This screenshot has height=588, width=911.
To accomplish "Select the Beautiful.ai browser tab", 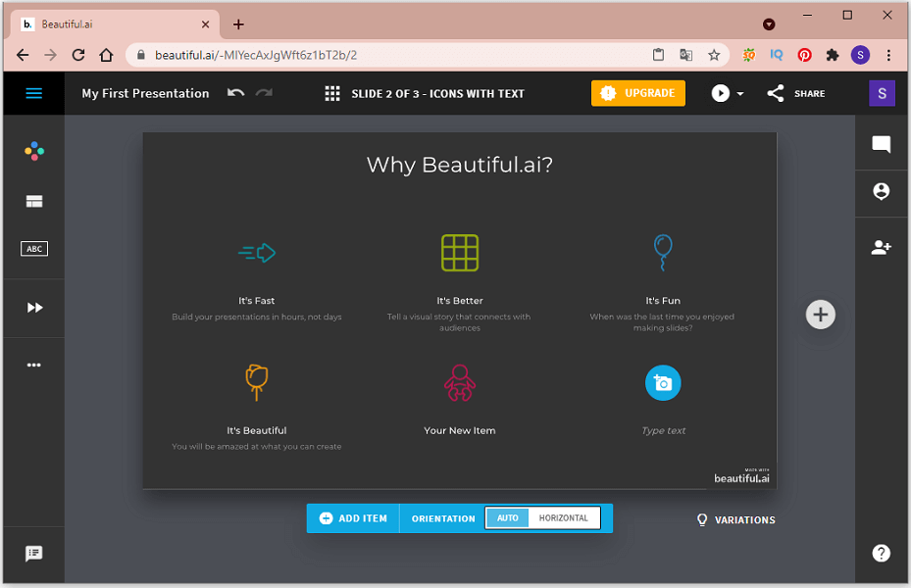I will [115, 24].
